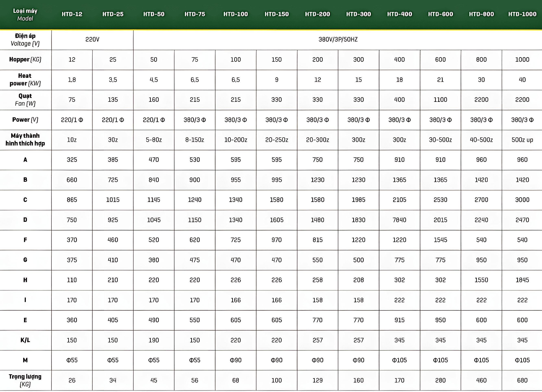Select the '20-250z' cell

click(x=277, y=140)
